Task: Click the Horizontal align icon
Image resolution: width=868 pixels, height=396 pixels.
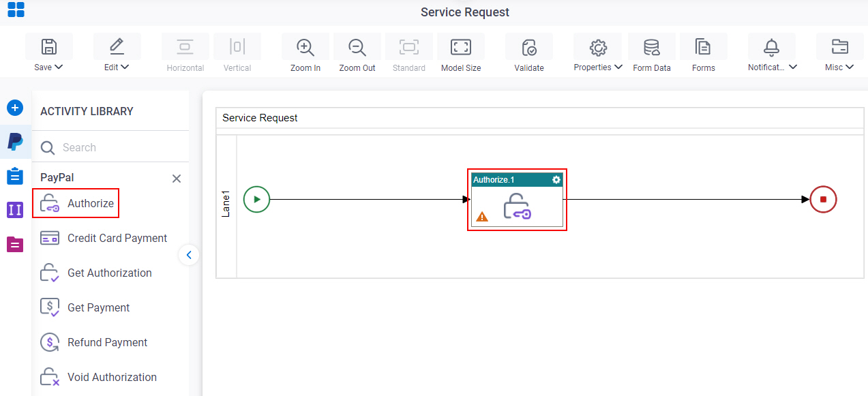Action: point(185,46)
